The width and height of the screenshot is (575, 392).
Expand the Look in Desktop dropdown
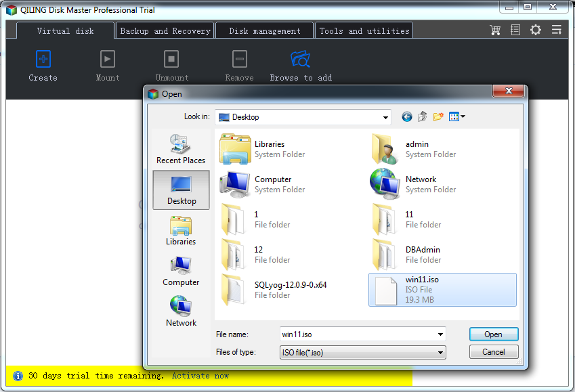(x=385, y=117)
